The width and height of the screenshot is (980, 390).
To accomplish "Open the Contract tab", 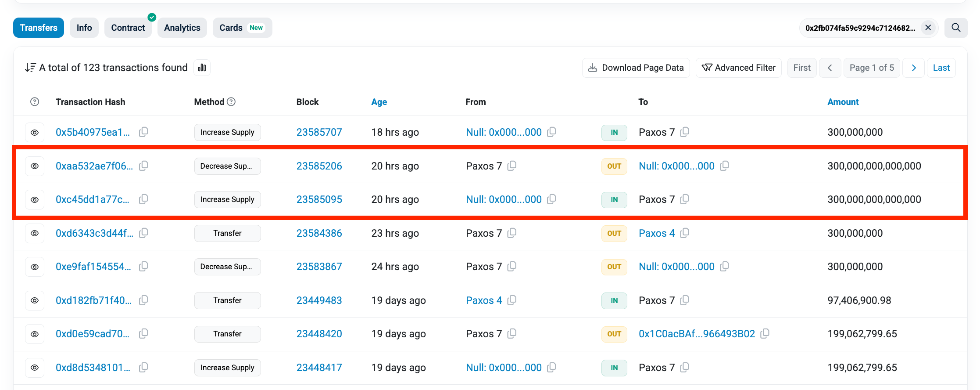I will pos(128,28).
